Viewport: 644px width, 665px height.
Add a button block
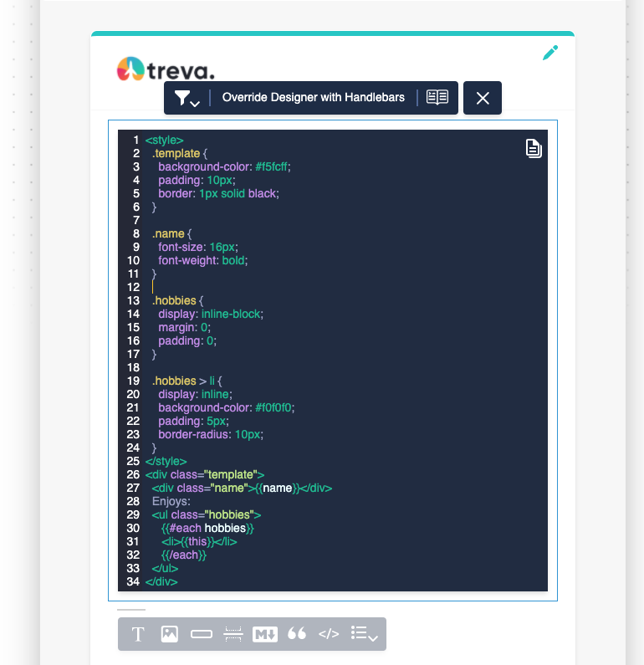tap(202, 634)
